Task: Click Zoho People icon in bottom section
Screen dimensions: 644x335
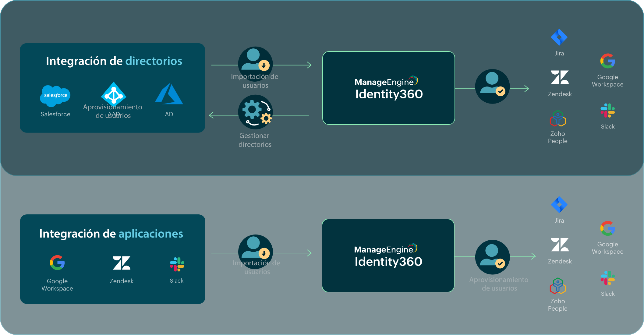Action: [x=557, y=286]
